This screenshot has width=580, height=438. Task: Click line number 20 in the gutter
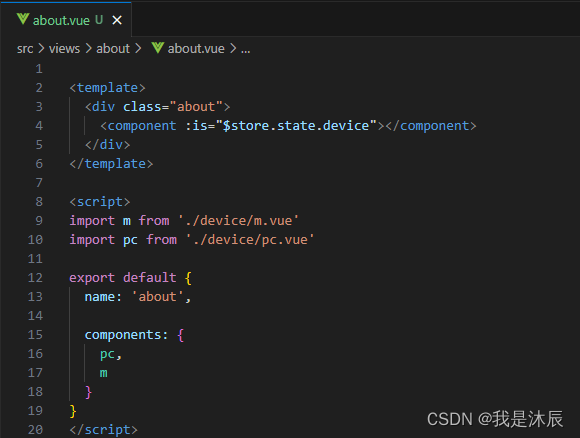point(35,429)
